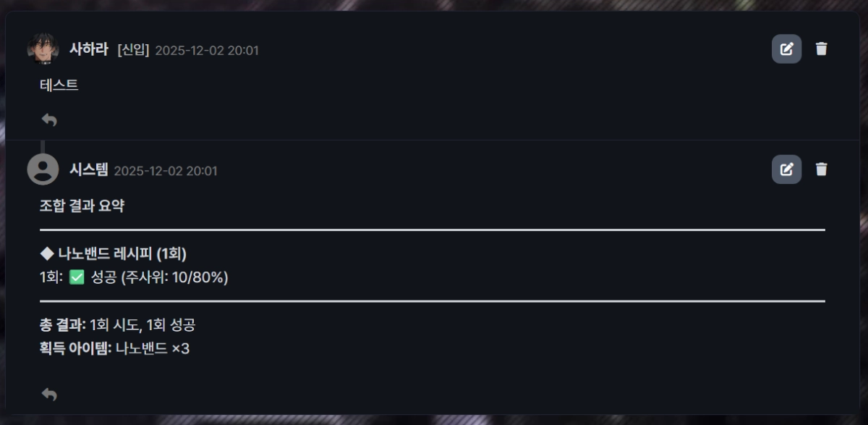The width and height of the screenshot is (868, 425).
Task: Click the edit icon on 사하라's comment
Action: pyautogui.click(x=786, y=49)
